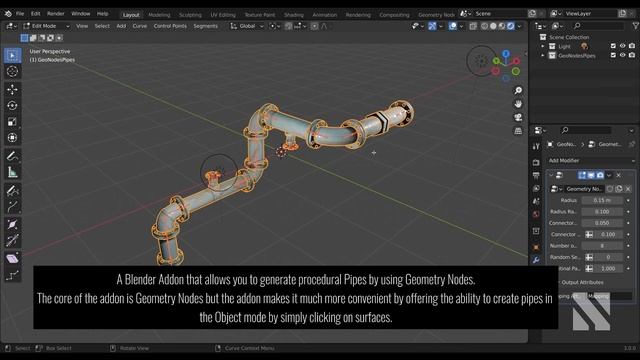Switch to Solid viewport shading
The image size is (640, 360).
(493, 26)
